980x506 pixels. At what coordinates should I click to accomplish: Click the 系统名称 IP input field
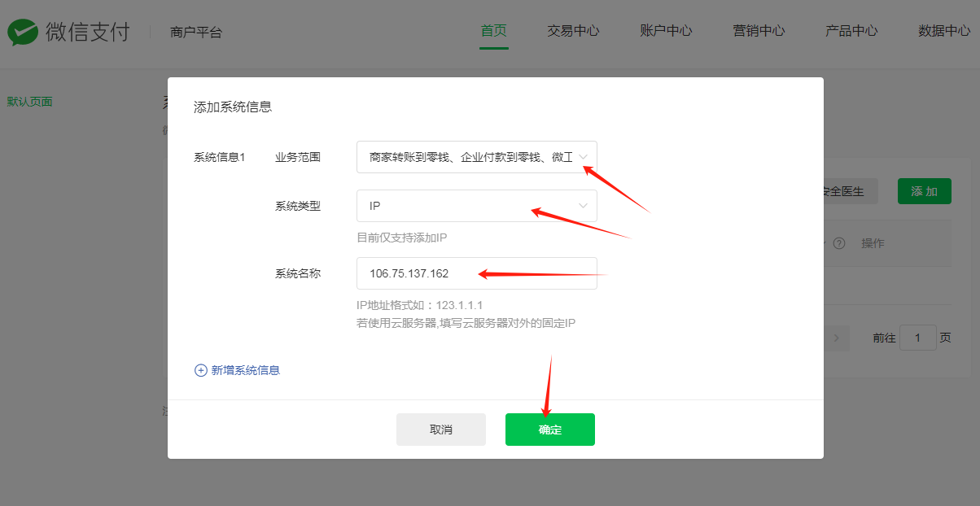point(477,273)
